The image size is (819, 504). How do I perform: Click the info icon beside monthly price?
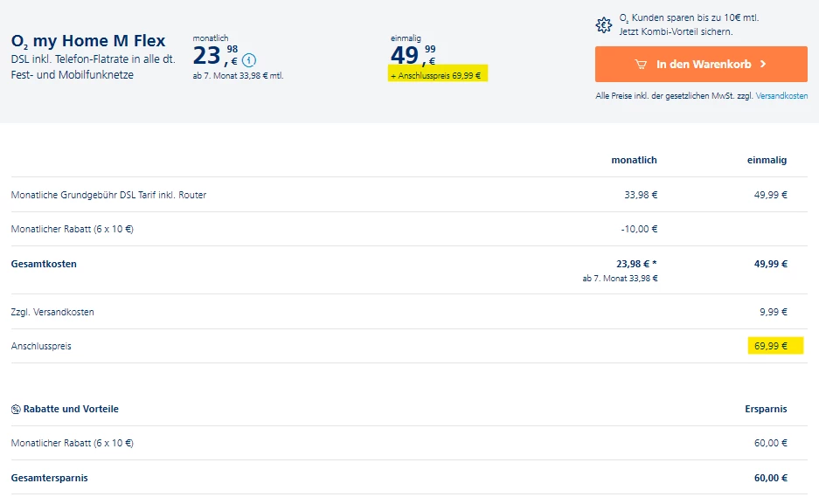(249, 60)
